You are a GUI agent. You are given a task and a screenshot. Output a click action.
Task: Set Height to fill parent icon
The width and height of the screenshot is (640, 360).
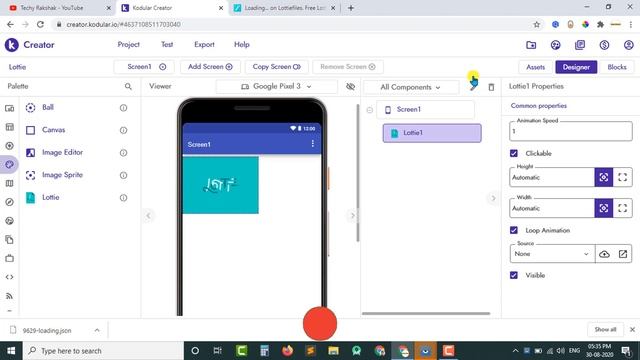tap(622, 178)
